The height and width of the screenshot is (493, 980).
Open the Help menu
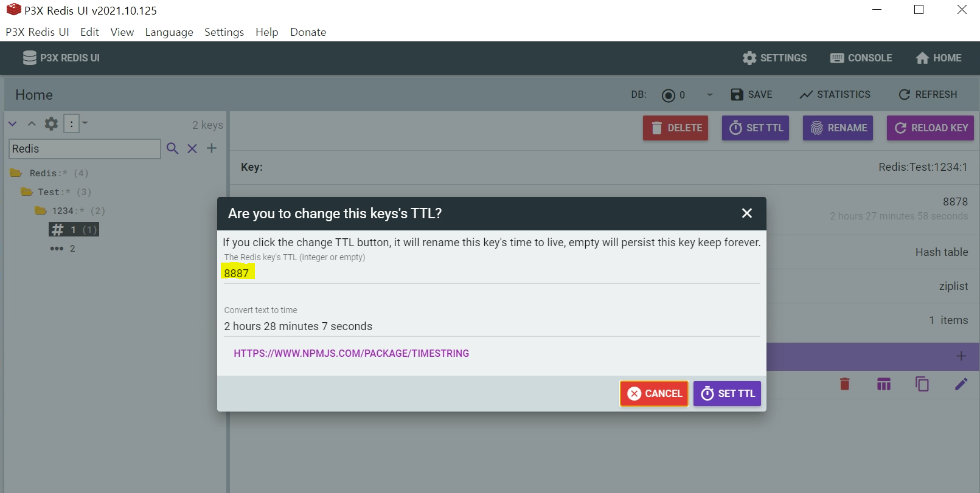(267, 32)
